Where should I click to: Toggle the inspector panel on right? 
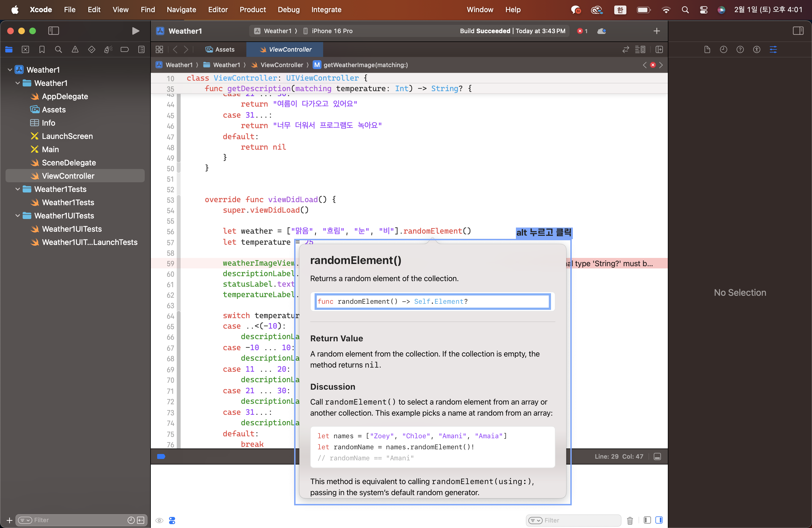click(798, 31)
